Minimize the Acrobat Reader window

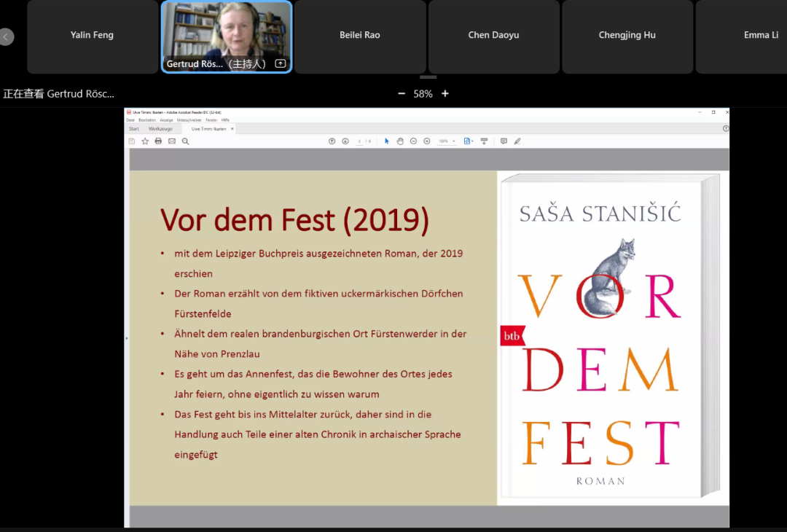700,112
